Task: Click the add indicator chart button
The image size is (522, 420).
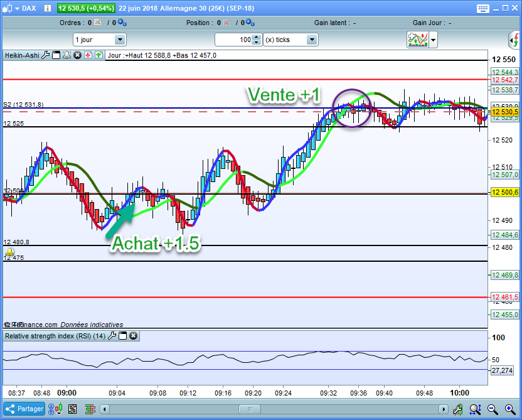Action: point(418,40)
